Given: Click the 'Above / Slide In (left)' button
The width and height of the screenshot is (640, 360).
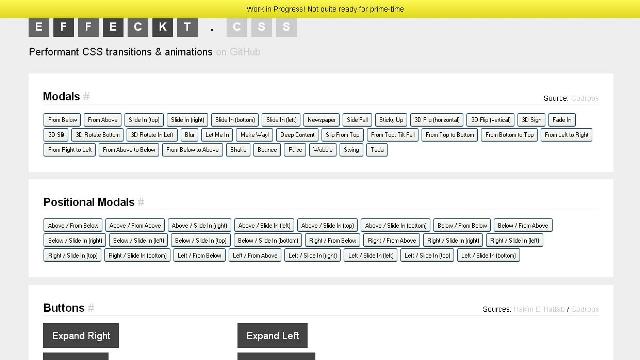Looking at the screenshot, I should coord(264,225).
